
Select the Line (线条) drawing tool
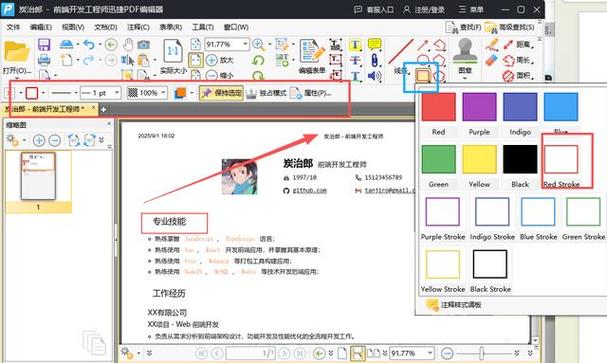pyautogui.click(x=401, y=57)
